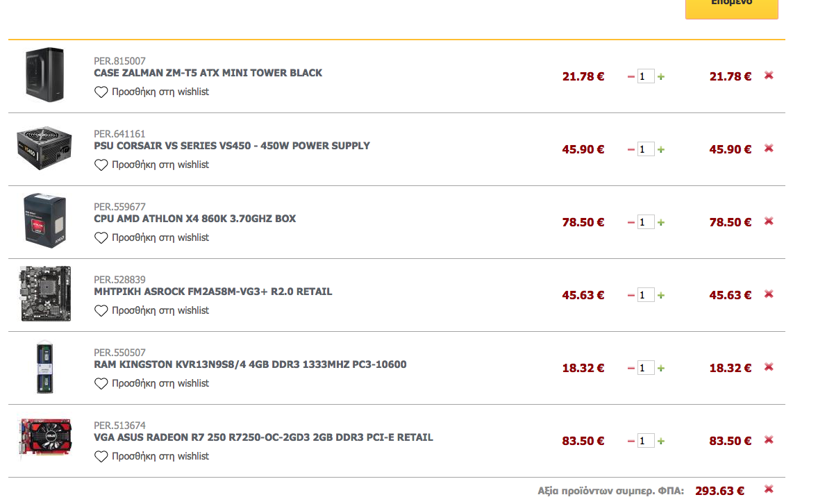Remove the Zalman case from the cart
Image resolution: width=818 pixels, height=504 pixels.
(769, 76)
